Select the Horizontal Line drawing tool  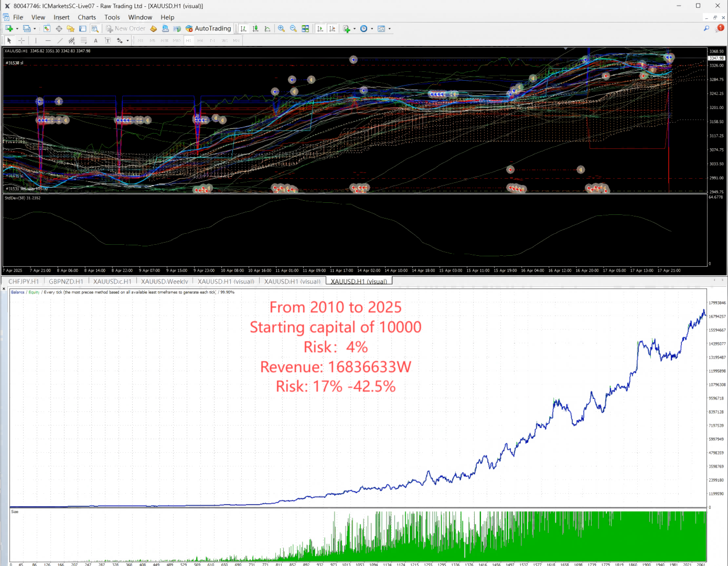point(48,40)
